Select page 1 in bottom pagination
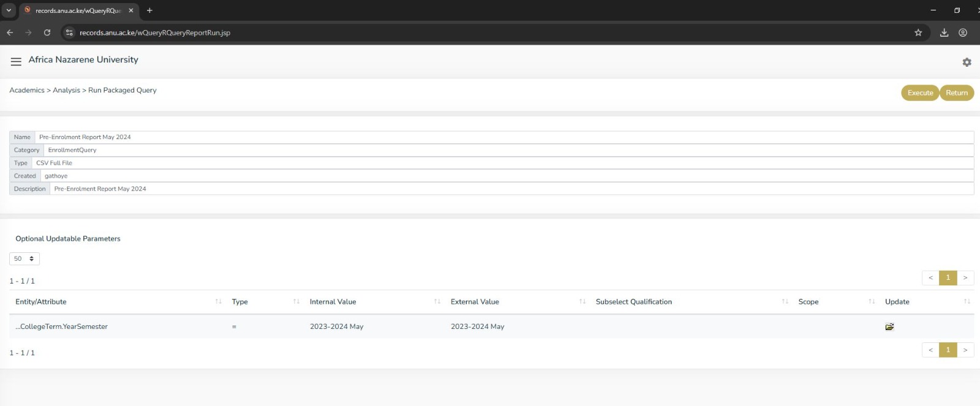The height and width of the screenshot is (406, 980). [948, 350]
